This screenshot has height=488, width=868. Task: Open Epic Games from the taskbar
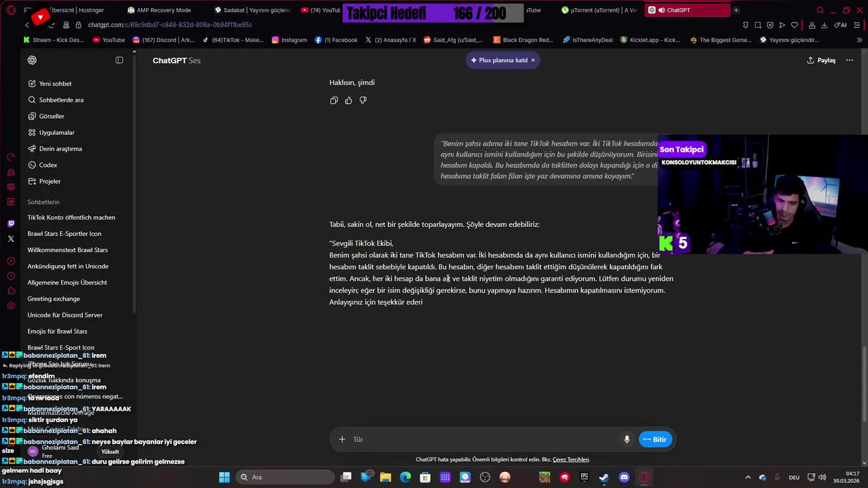click(x=584, y=477)
